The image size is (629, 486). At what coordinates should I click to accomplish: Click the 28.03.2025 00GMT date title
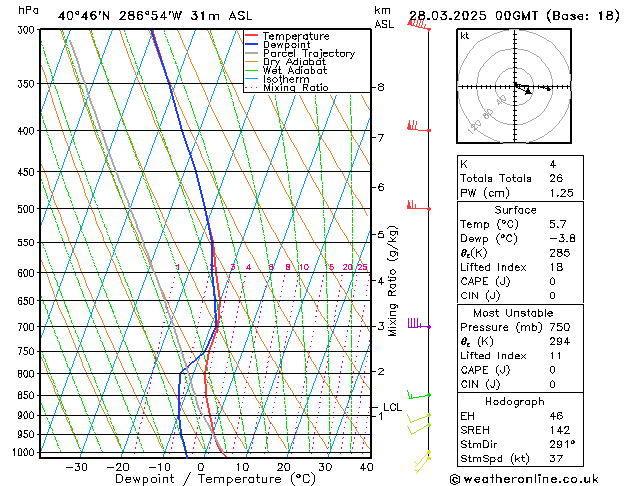click(x=473, y=16)
